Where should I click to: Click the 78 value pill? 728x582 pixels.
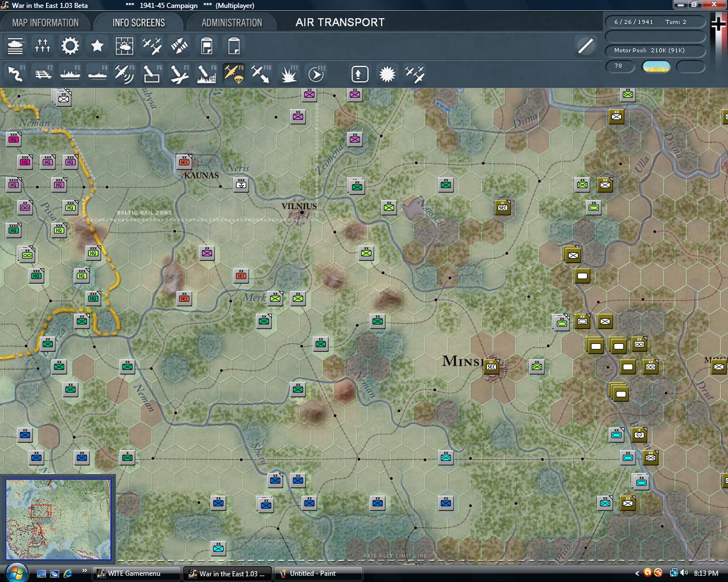tap(621, 66)
